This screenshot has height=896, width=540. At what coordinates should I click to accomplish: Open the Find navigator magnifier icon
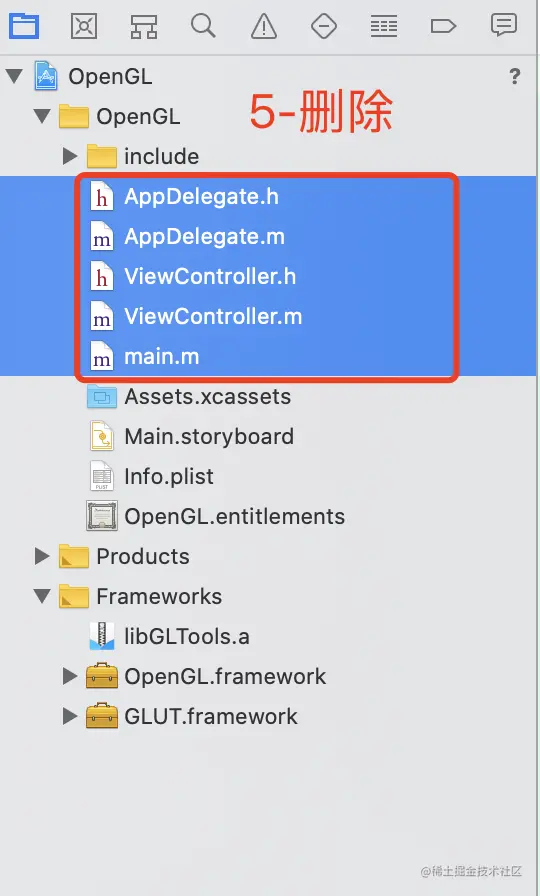(203, 26)
